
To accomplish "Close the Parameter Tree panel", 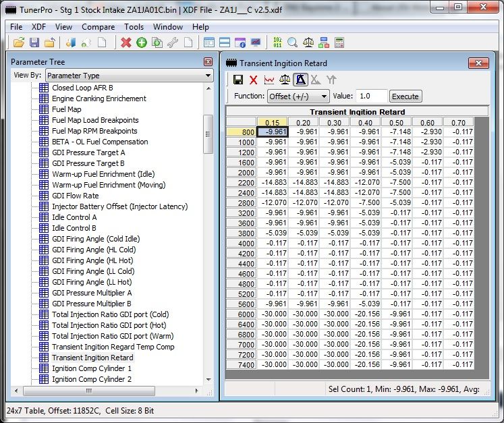I will [x=208, y=62].
